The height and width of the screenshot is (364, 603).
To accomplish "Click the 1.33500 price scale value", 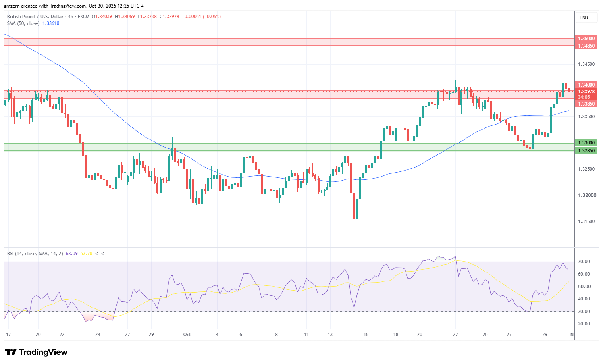I will click(586, 117).
